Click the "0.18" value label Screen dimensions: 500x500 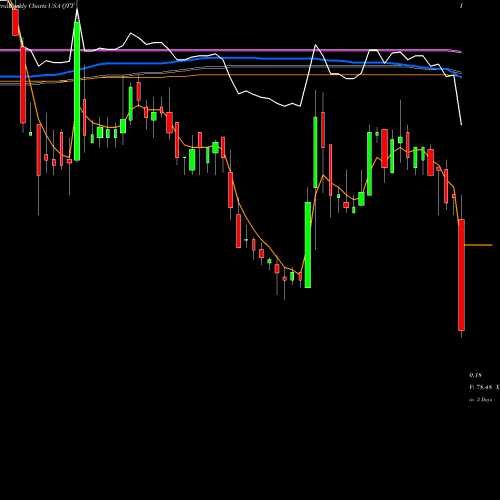click(x=475, y=375)
